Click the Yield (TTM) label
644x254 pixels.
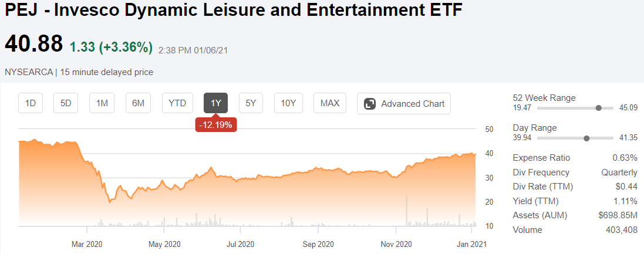[535, 201]
